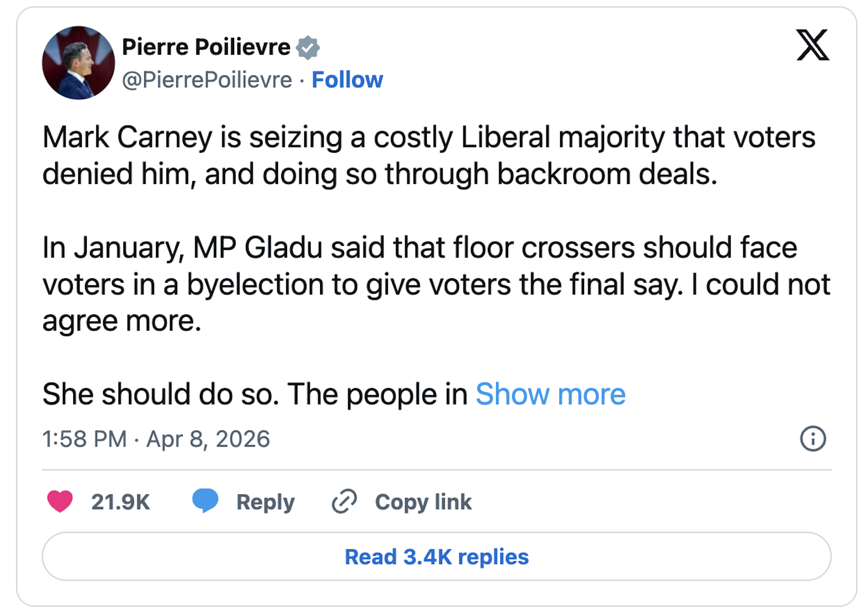Click the blue verified badge
868x613 pixels.
308,47
